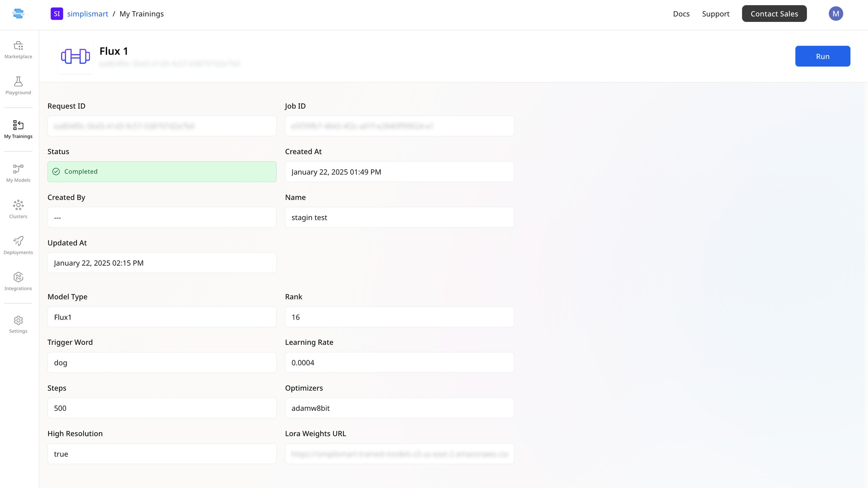Click the simplismart breadcrumb link
The image size is (868, 488).
tap(88, 14)
